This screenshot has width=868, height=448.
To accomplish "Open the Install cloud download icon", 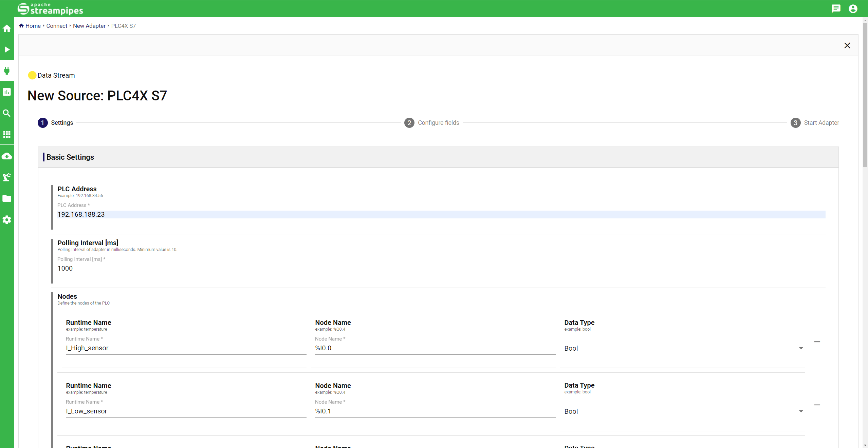I will [x=7, y=156].
